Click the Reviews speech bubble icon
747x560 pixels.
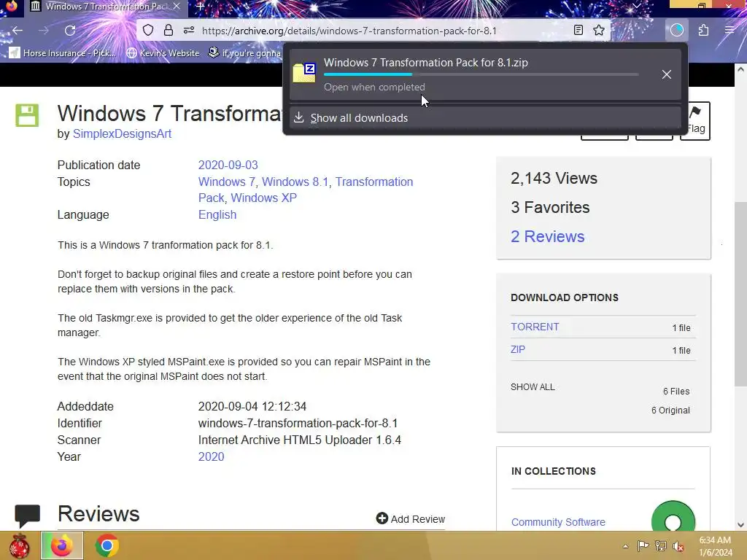coord(27,516)
